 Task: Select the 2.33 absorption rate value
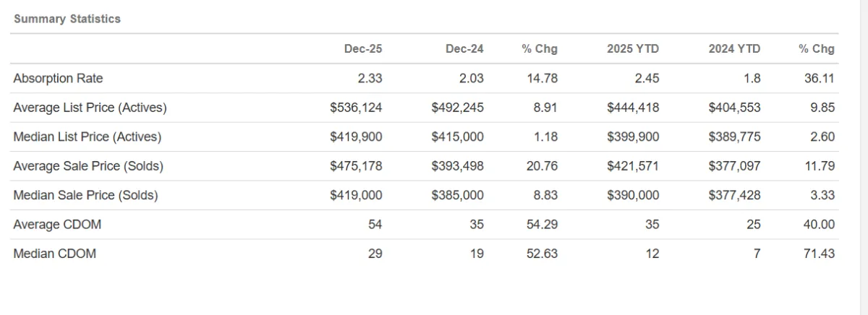click(x=369, y=78)
